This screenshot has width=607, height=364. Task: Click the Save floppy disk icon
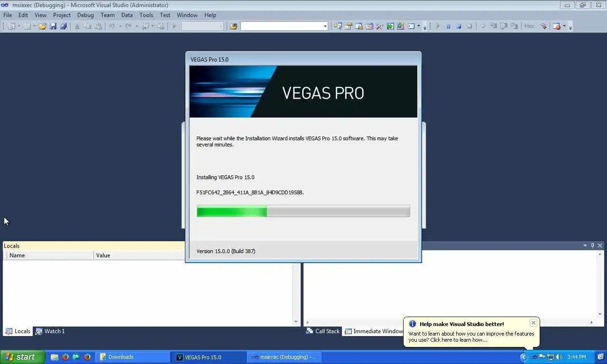click(x=53, y=26)
